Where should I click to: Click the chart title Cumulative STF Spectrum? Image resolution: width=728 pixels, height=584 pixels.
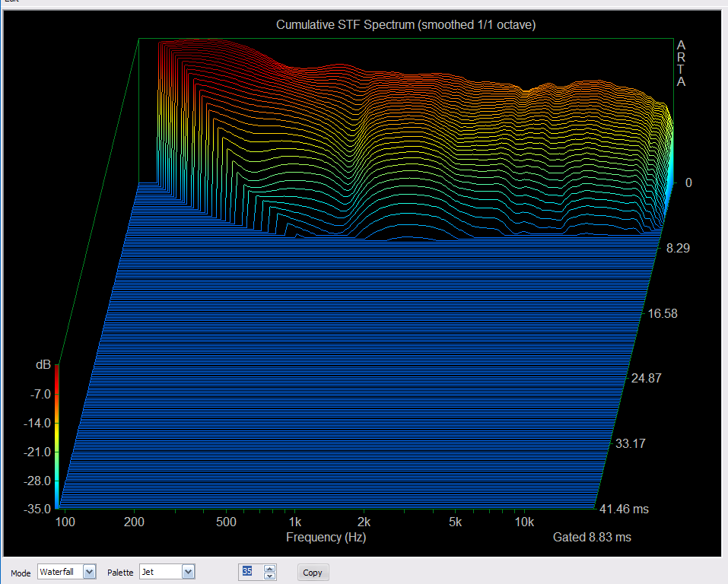click(x=405, y=24)
